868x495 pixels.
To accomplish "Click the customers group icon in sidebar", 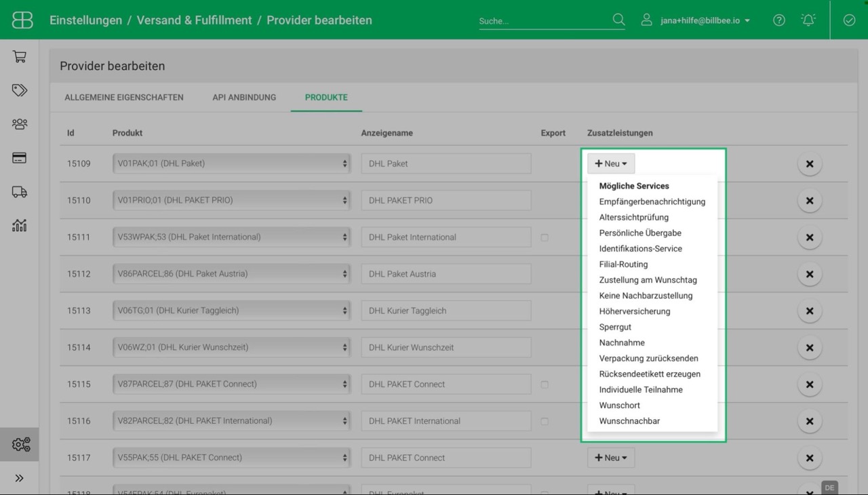I will click(19, 124).
